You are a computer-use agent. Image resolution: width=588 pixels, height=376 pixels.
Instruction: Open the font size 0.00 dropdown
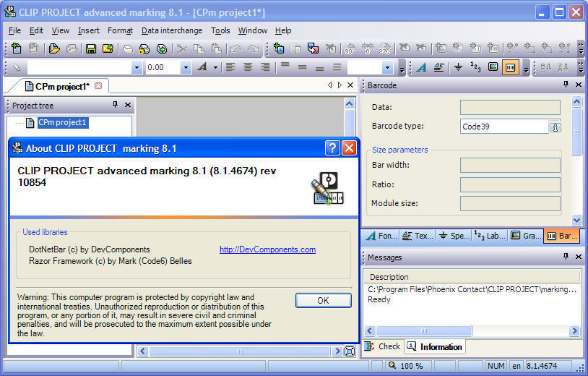click(x=186, y=67)
